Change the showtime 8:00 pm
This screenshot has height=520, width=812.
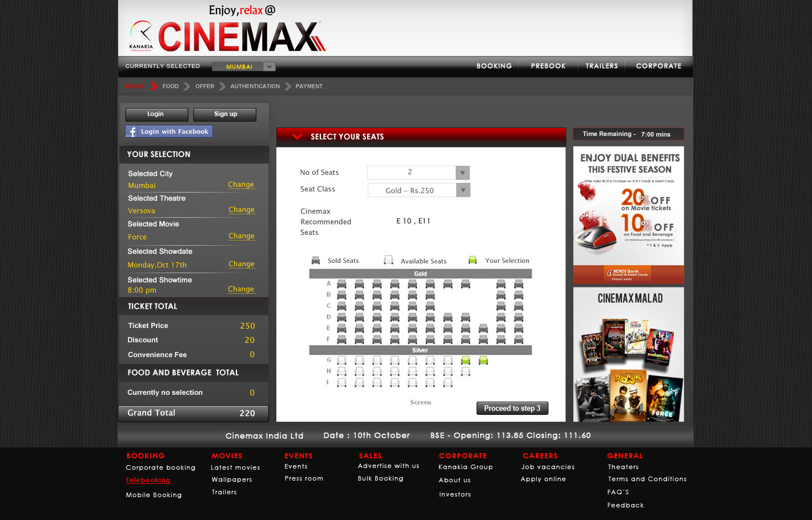pyautogui.click(x=241, y=289)
